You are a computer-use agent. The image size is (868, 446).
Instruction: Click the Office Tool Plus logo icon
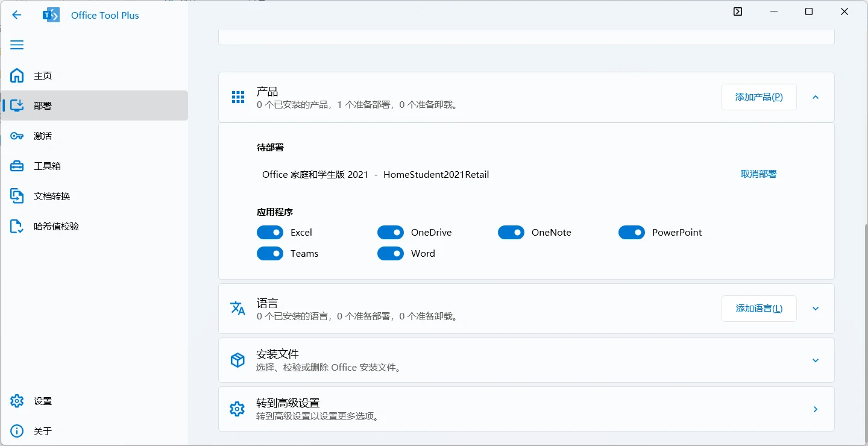pos(51,15)
